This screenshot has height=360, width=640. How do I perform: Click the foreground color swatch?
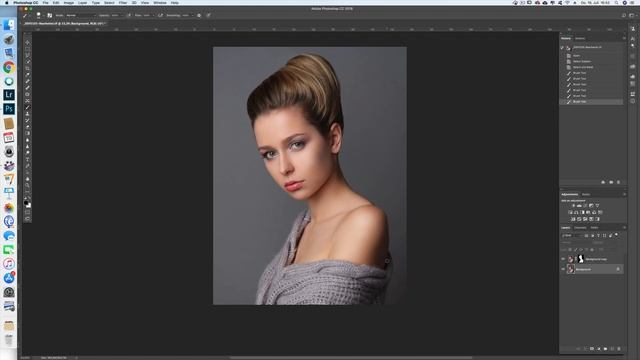[26, 202]
